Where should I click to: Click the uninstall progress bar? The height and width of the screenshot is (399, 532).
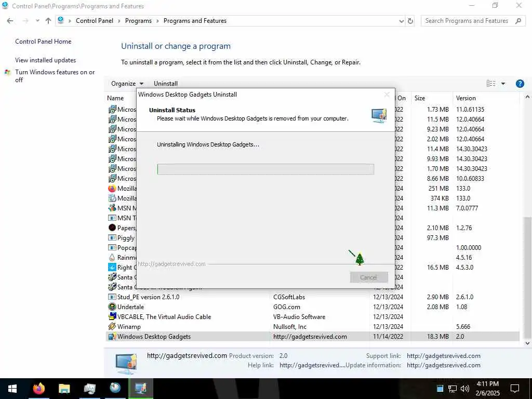pos(265,169)
